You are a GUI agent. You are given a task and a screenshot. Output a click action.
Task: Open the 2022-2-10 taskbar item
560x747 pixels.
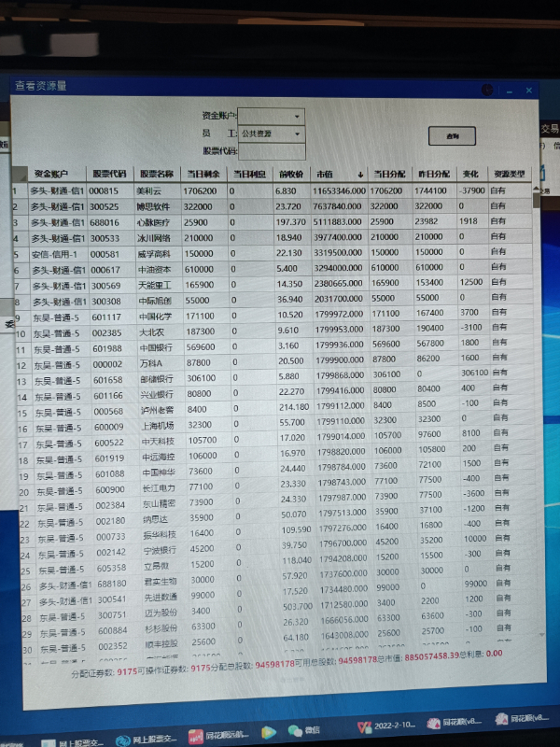pyautogui.click(x=386, y=726)
